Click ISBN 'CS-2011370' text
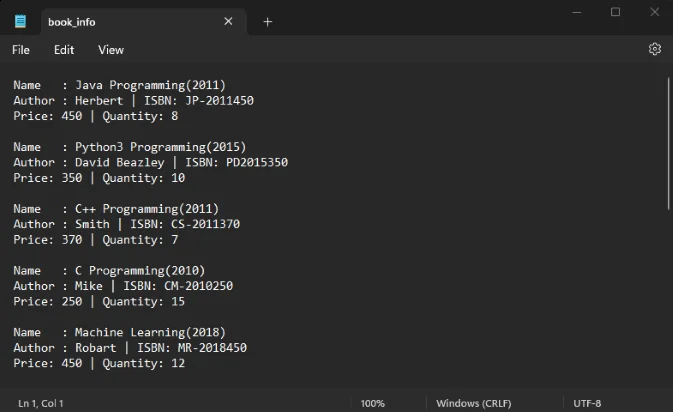 pos(206,224)
